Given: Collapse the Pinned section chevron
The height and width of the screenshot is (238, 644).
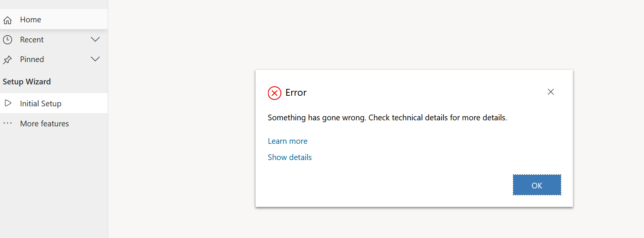Looking at the screenshot, I should point(95,59).
